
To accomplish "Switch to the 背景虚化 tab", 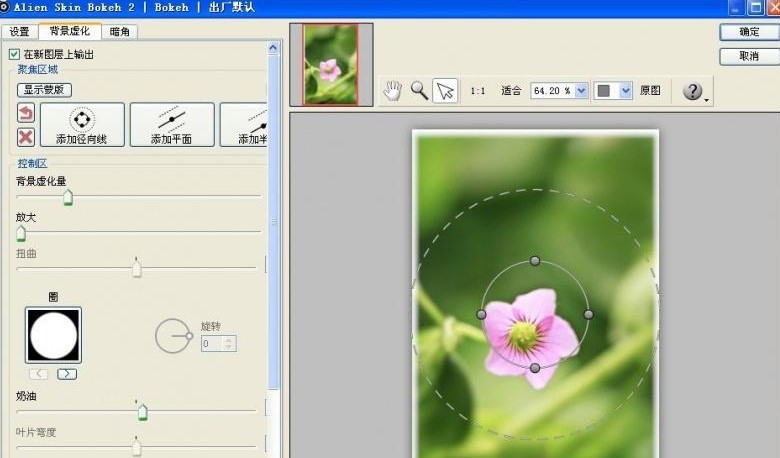I will coord(70,31).
